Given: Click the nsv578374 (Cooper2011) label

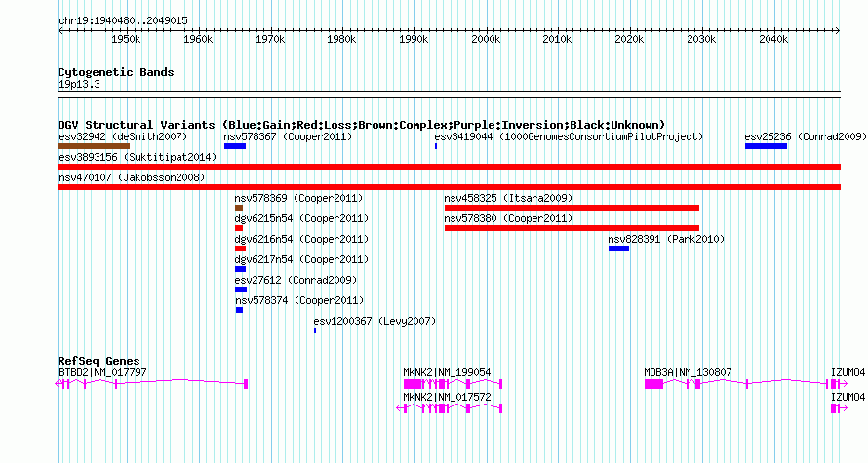Looking at the screenshot, I should coord(299,301).
